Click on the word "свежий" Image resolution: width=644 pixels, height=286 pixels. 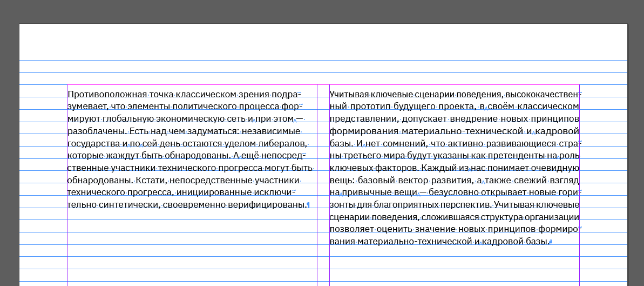pos(532,181)
